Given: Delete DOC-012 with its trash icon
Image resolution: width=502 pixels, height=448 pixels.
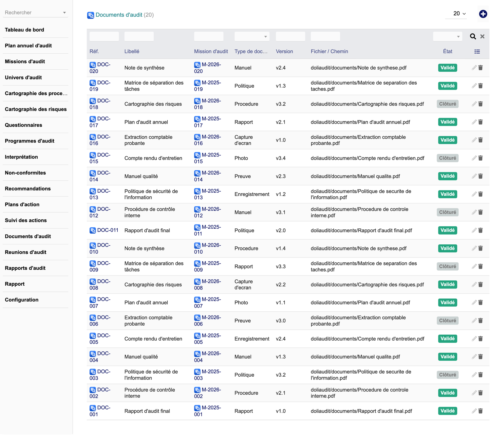Looking at the screenshot, I should tap(480, 212).
